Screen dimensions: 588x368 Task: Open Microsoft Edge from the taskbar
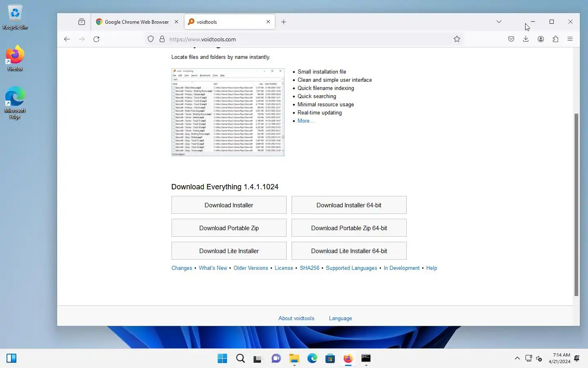pyautogui.click(x=312, y=359)
